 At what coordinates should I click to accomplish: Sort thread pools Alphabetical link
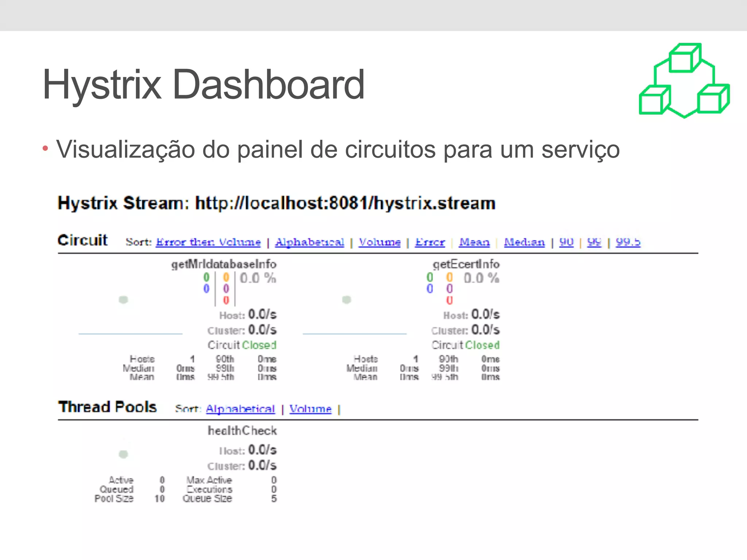click(x=240, y=409)
